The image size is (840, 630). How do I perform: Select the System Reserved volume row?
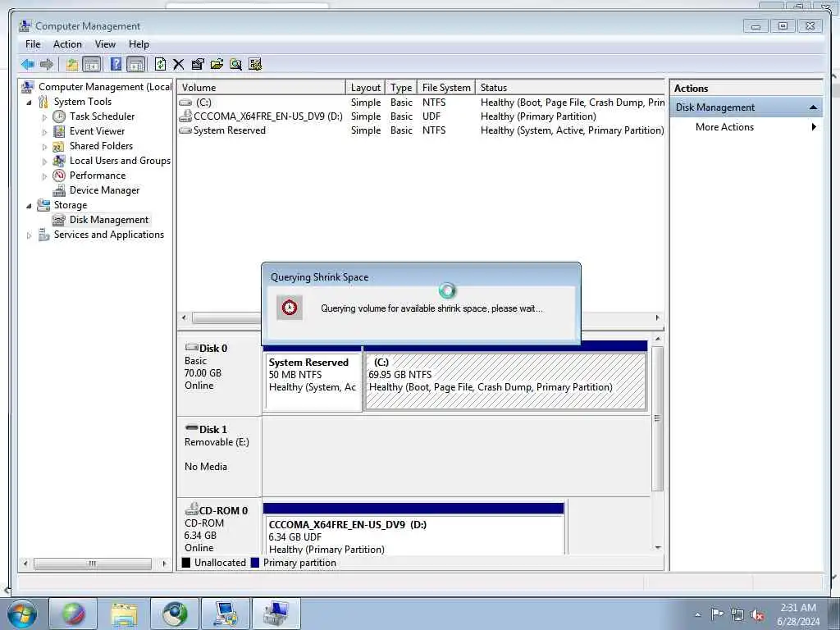[421, 130]
